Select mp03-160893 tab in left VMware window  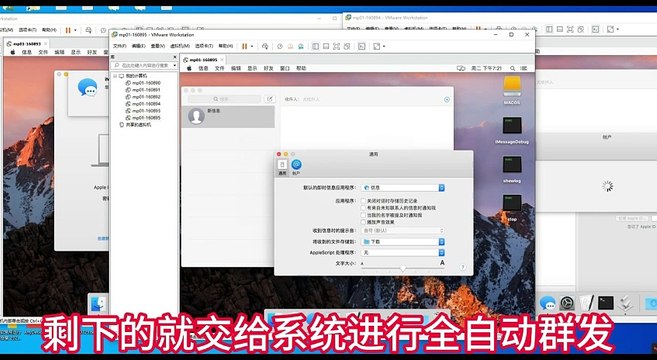click(x=27, y=44)
